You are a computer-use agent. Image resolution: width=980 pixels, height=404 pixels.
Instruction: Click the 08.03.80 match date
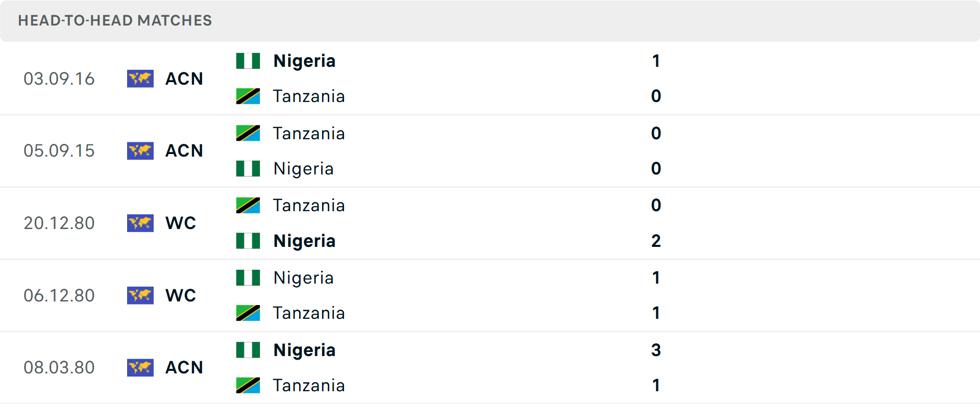[x=59, y=368]
